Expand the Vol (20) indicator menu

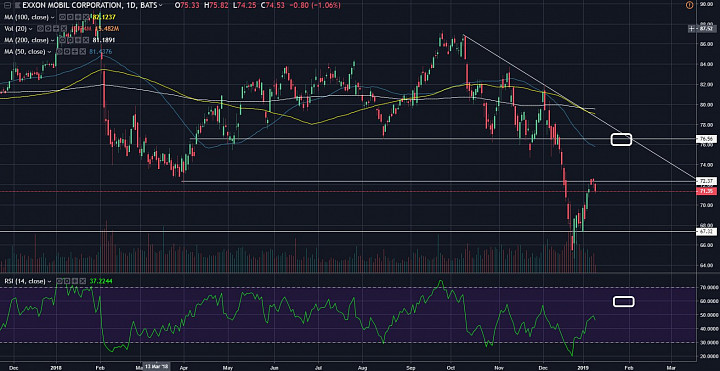[30, 28]
